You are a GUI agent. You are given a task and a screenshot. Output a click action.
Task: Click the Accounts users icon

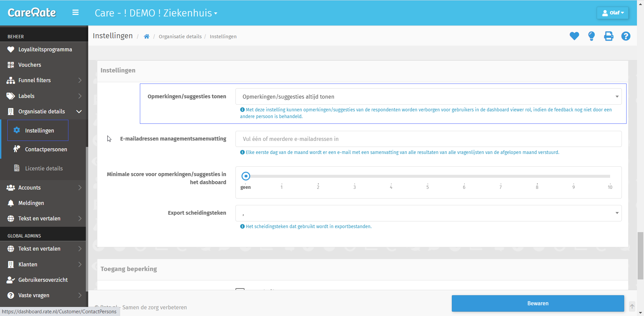(11, 188)
